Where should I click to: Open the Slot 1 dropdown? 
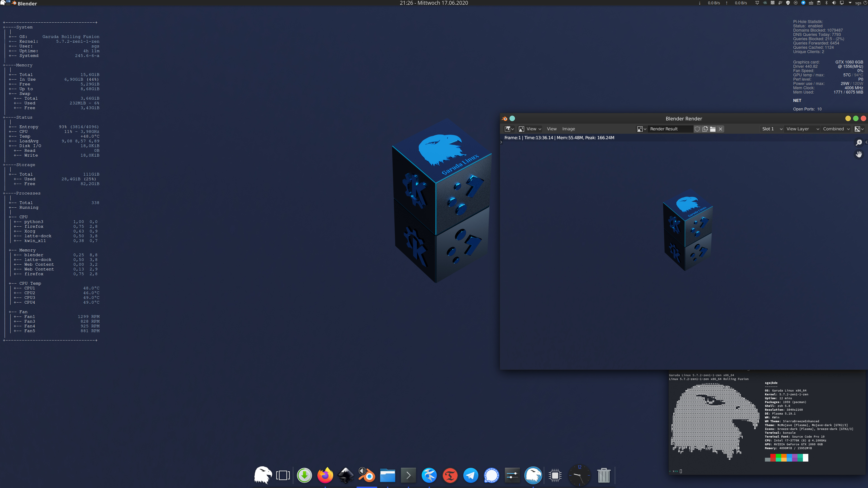(772, 129)
